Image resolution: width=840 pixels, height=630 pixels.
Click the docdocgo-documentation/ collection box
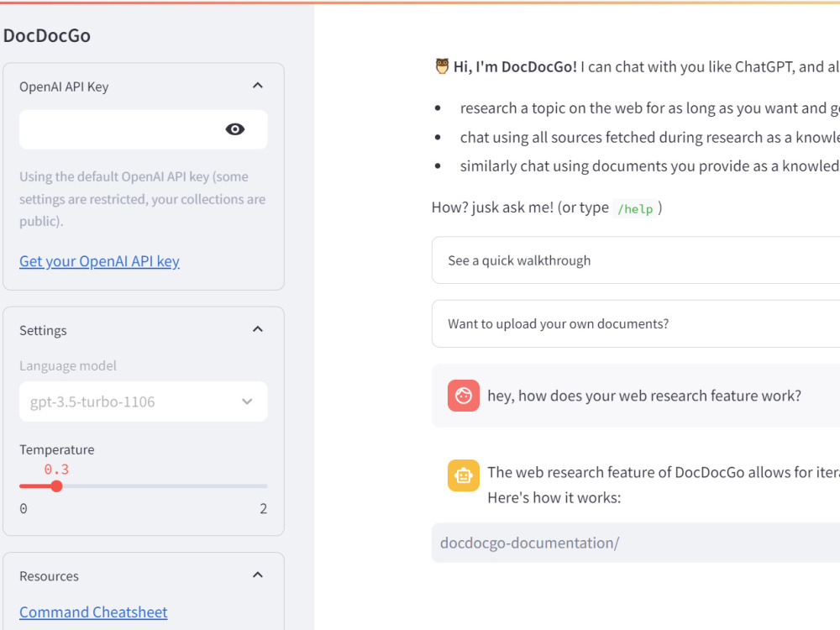635,543
